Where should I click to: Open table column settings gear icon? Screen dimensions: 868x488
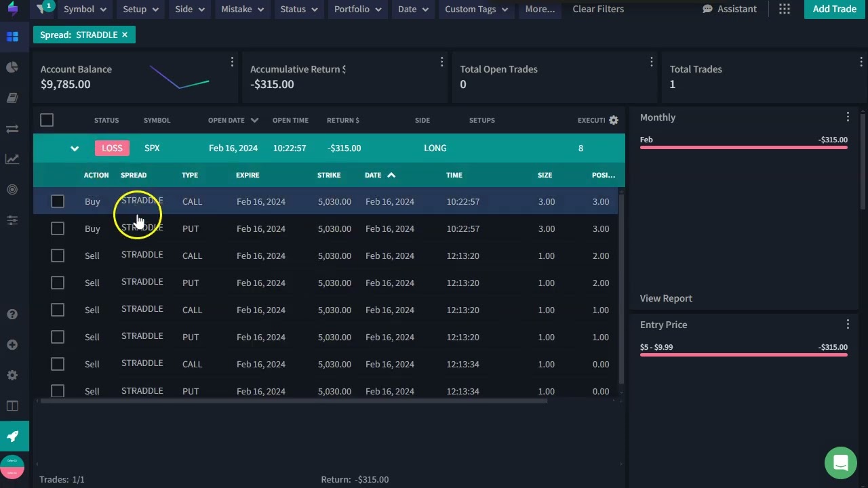pos(614,120)
